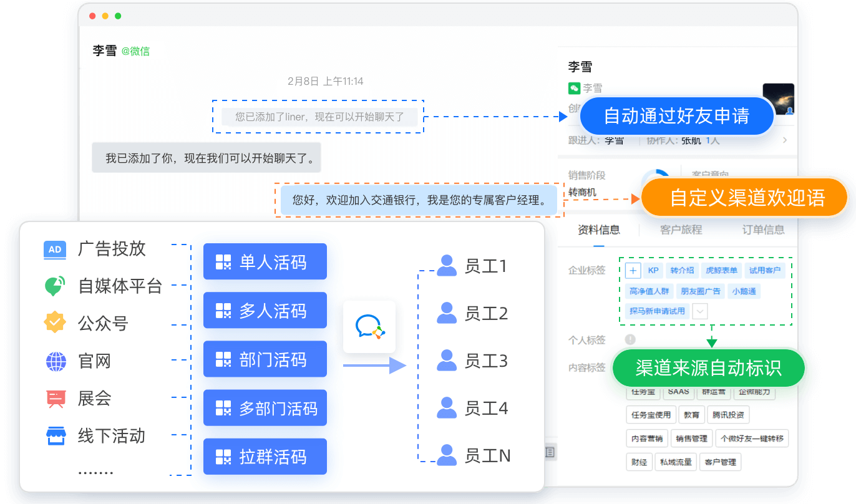
Task: Click the green 自媒体平台 channel icon
Action: pyautogui.click(x=55, y=286)
